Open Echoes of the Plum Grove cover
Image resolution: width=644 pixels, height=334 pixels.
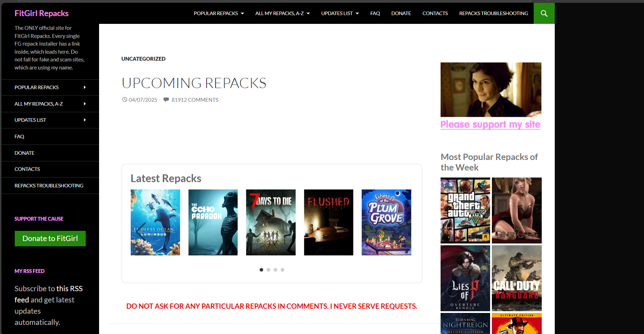[386, 222]
